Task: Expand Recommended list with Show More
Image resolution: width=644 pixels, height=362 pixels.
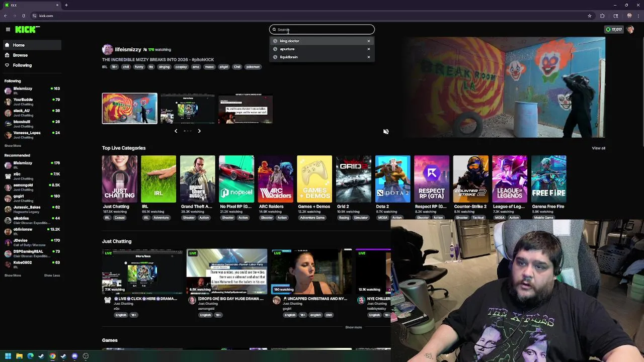Action: (x=13, y=276)
